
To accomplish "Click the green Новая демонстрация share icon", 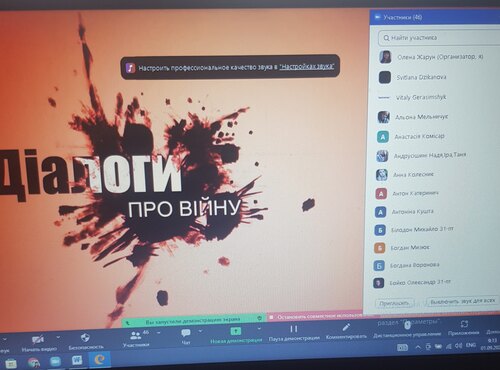I will point(236,331).
